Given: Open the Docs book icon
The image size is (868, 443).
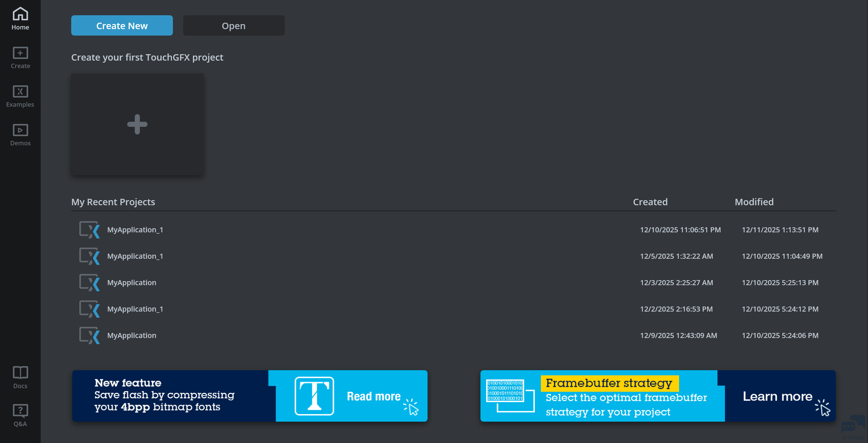Looking at the screenshot, I should coord(20,373).
